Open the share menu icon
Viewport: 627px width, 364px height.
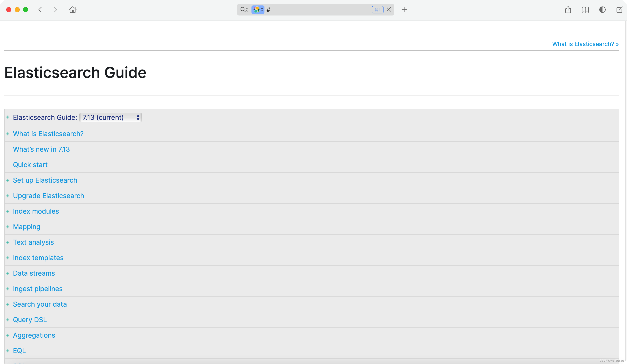(568, 10)
